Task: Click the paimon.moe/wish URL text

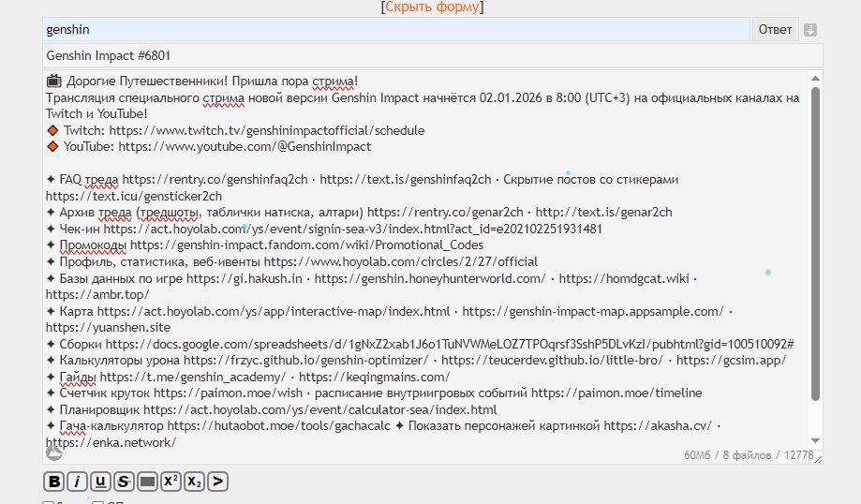Action: coord(228,393)
